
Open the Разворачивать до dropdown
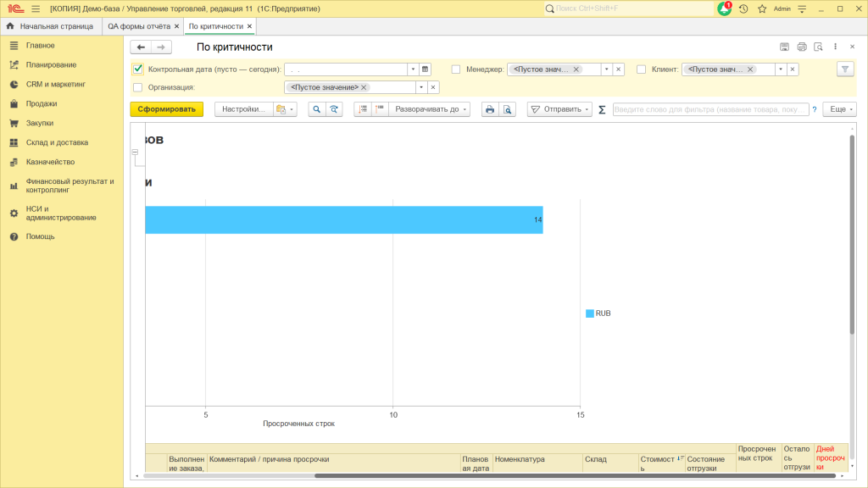pos(430,109)
